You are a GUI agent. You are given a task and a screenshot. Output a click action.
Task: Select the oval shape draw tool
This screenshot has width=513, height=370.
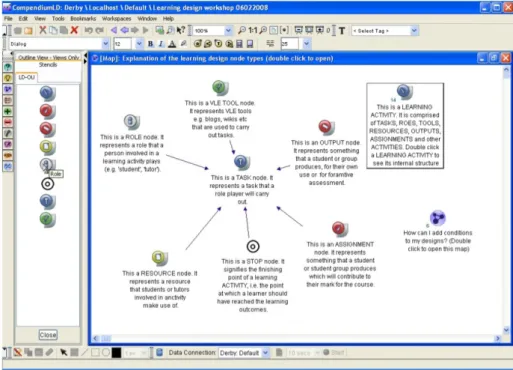pyautogui.click(x=106, y=352)
